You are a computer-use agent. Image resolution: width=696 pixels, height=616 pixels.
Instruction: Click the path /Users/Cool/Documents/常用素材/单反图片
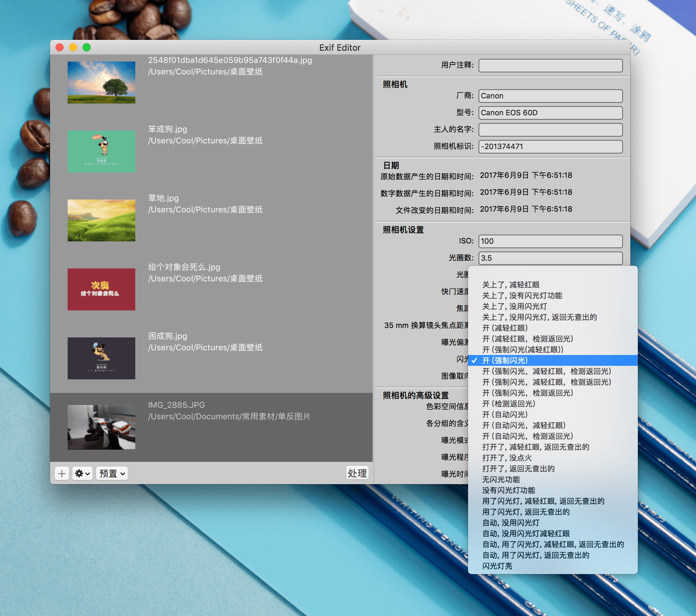click(229, 417)
